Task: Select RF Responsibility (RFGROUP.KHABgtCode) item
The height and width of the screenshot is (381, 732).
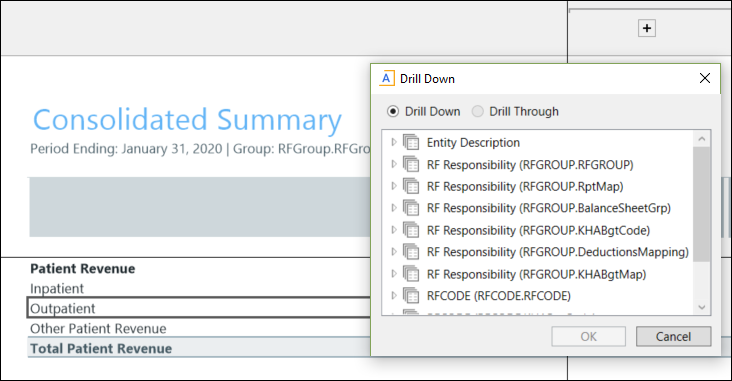Action: [x=538, y=230]
